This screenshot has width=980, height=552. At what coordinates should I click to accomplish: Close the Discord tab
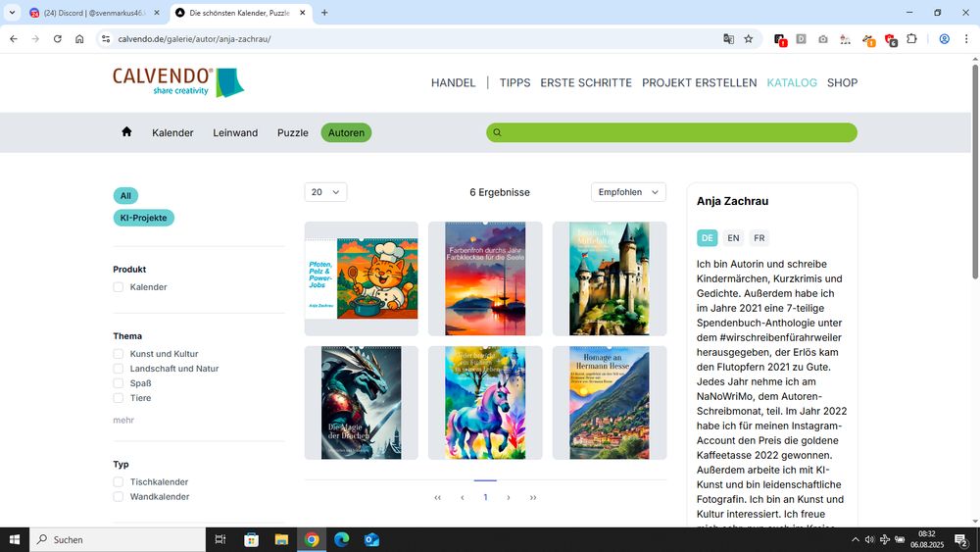coord(157,13)
